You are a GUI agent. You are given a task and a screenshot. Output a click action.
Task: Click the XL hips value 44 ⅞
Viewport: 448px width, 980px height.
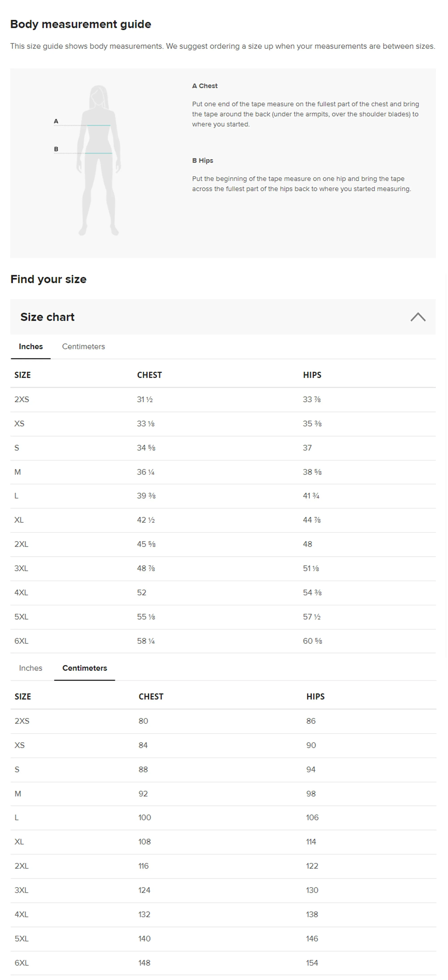(312, 520)
